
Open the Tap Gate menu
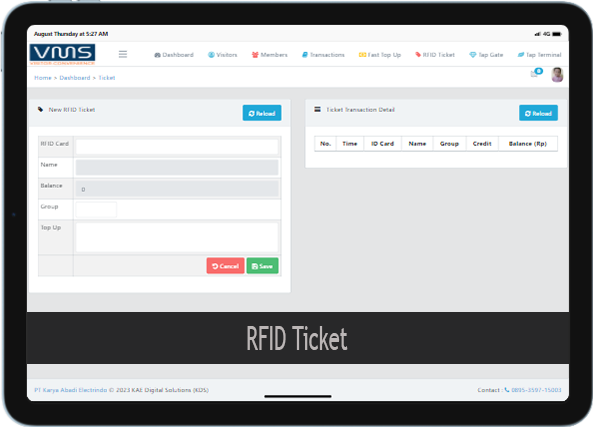(x=486, y=55)
